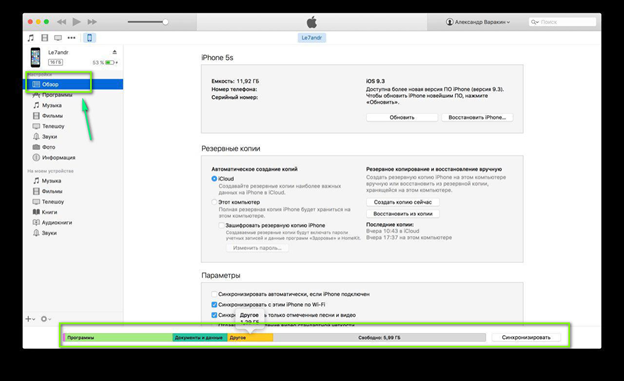The image size is (624, 381).
Task: Click the Свободно 5,99 ГБ storage segment
Action: pos(379,338)
